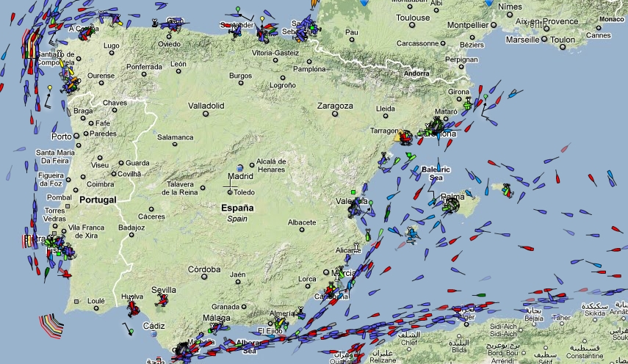Select the Porto city label
Screen dimensions: 628x364
(x=62, y=136)
